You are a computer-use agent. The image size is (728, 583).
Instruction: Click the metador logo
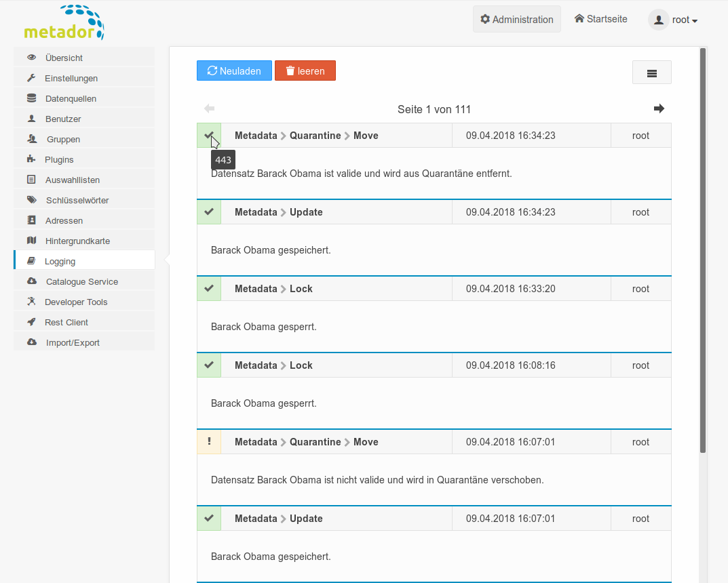pyautogui.click(x=64, y=22)
